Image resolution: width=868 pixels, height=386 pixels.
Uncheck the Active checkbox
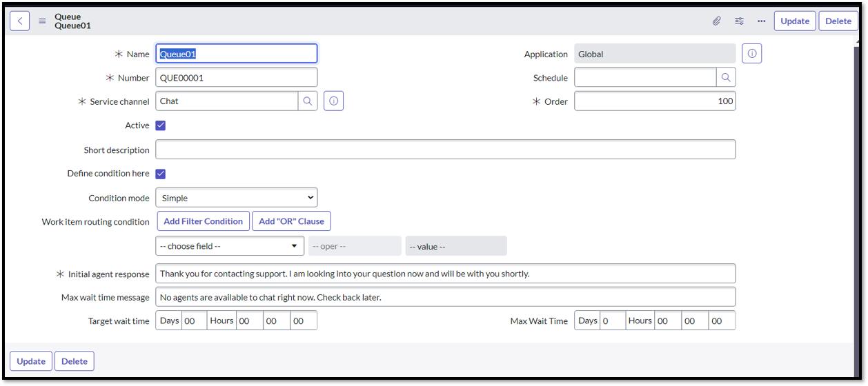click(x=161, y=125)
